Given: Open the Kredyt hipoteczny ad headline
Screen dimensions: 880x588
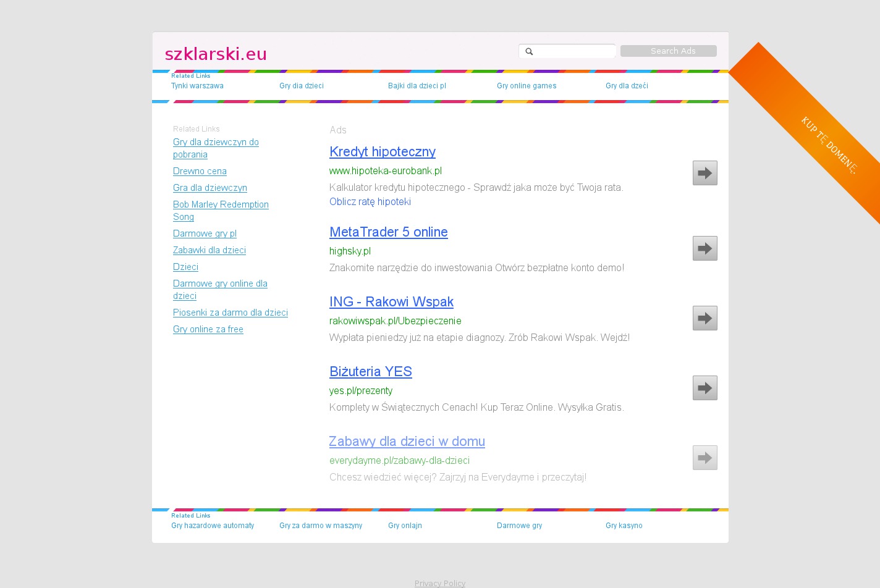Looking at the screenshot, I should (382, 152).
